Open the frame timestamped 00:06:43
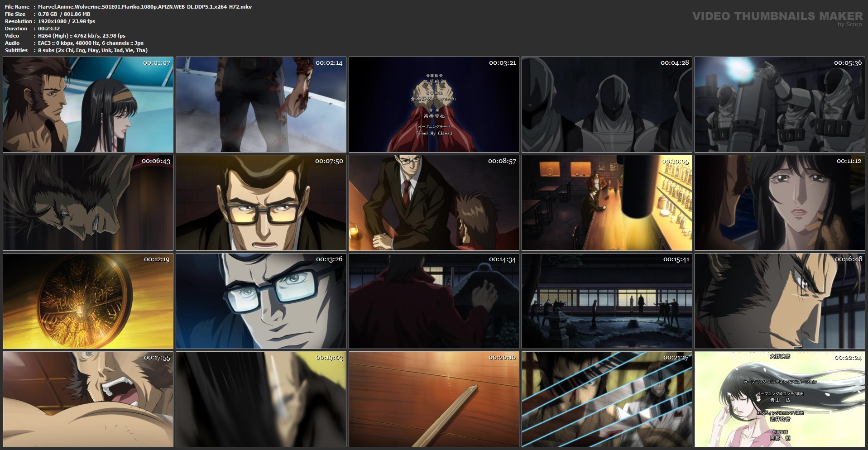Image resolution: width=868 pixels, height=450 pixels. coord(88,203)
